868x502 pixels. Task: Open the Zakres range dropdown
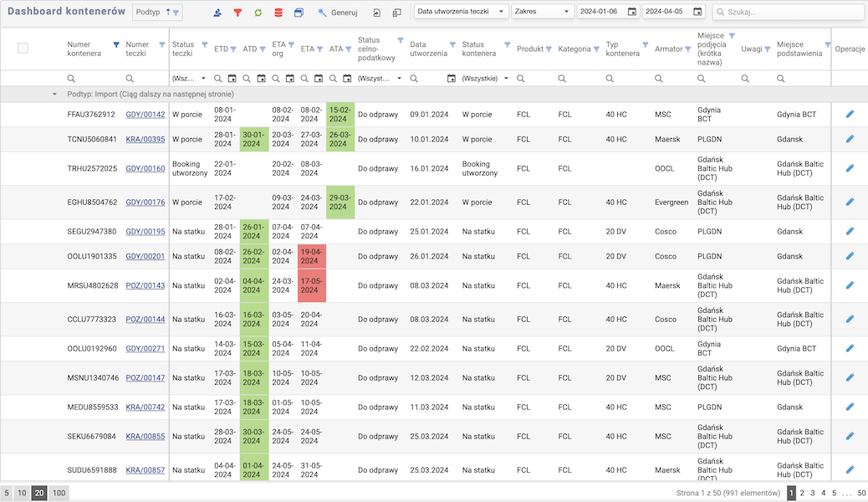coord(542,12)
